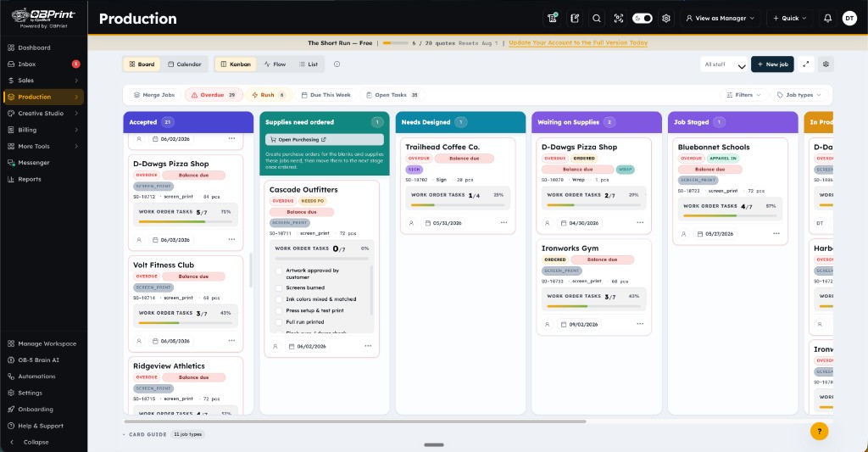This screenshot has height=452, width=868.
Task: Check 'Ink colors mixed & matched' task
Action: (x=279, y=299)
